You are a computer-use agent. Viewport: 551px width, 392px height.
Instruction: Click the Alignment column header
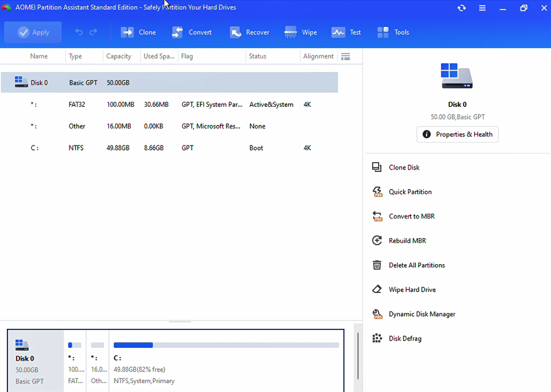318,56
